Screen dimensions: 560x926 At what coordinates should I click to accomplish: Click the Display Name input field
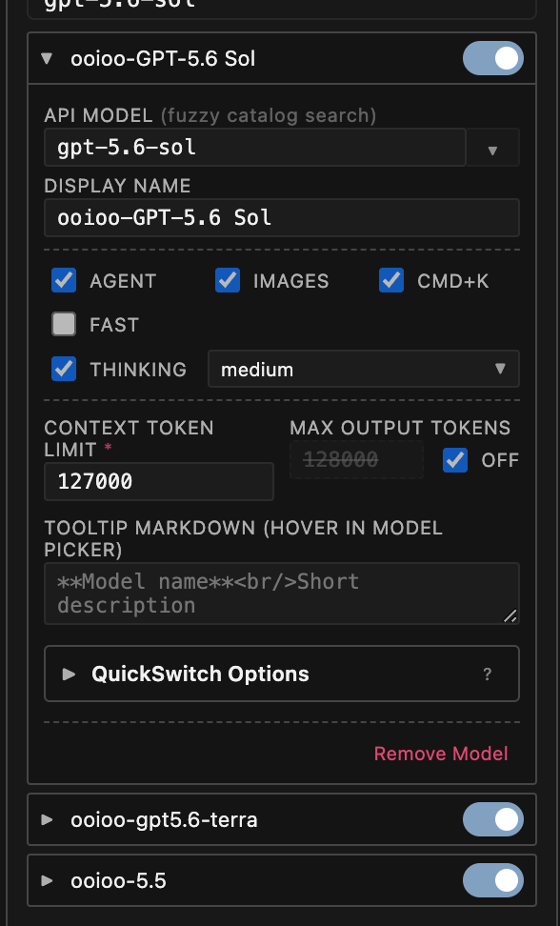coord(282,218)
